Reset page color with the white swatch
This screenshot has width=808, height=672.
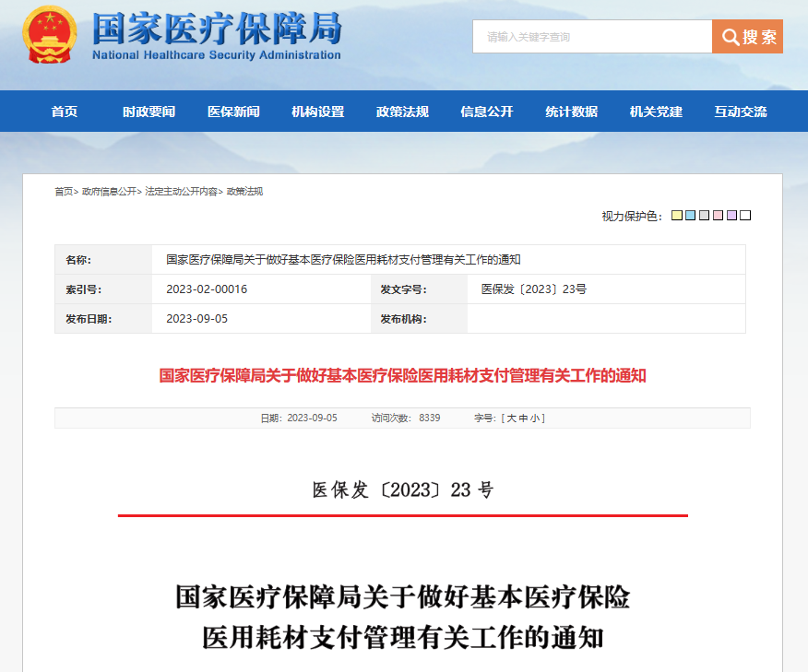pos(744,214)
